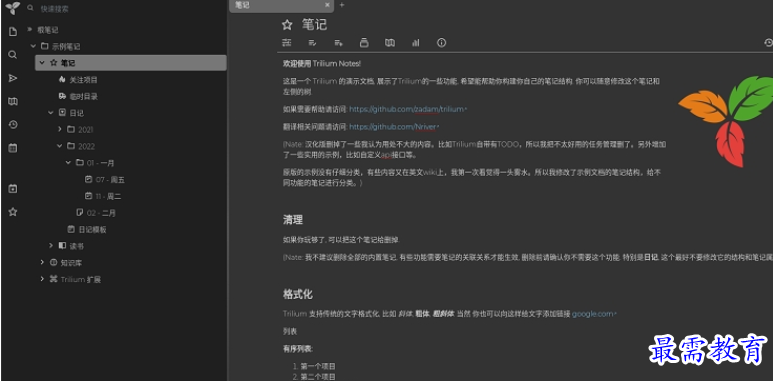Collapse the 示例笔记 tree node
The image size is (773, 381).
point(33,46)
